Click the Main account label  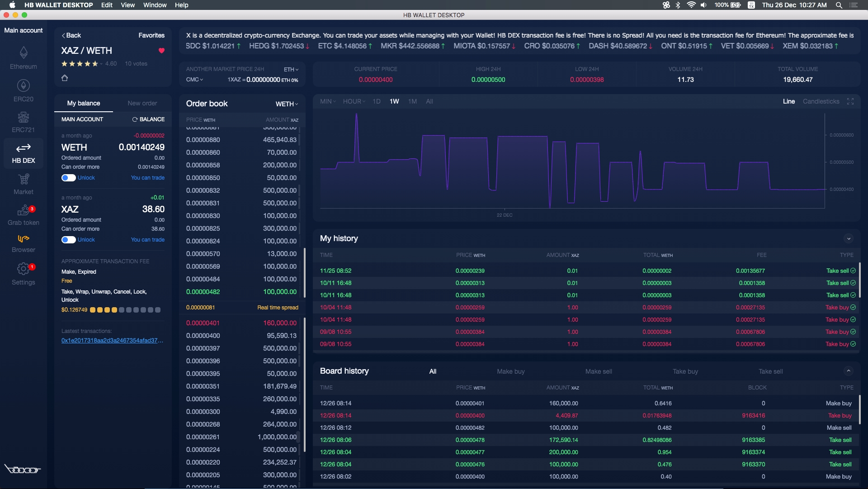point(24,30)
